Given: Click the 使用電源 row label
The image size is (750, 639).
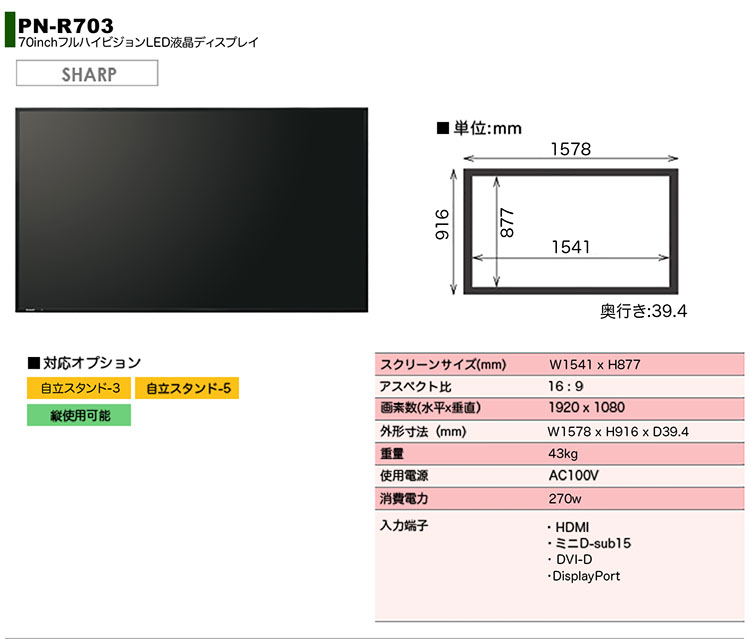Looking at the screenshot, I should pyautogui.click(x=404, y=475).
